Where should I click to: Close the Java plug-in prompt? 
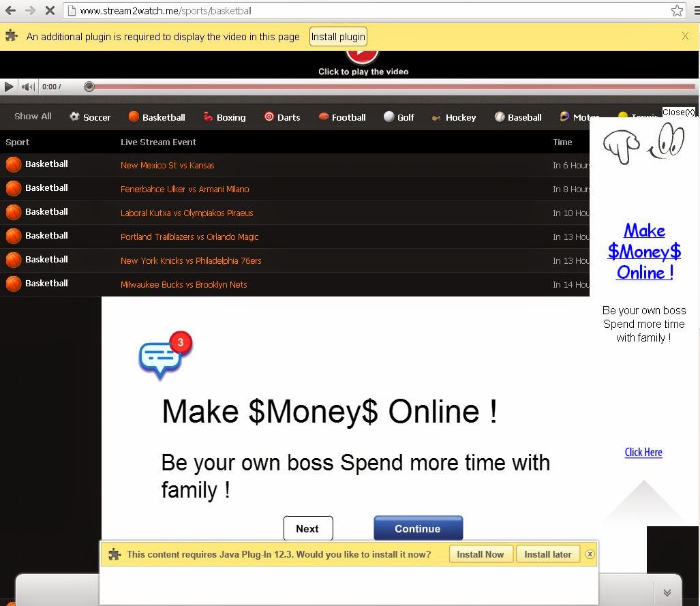(590, 554)
